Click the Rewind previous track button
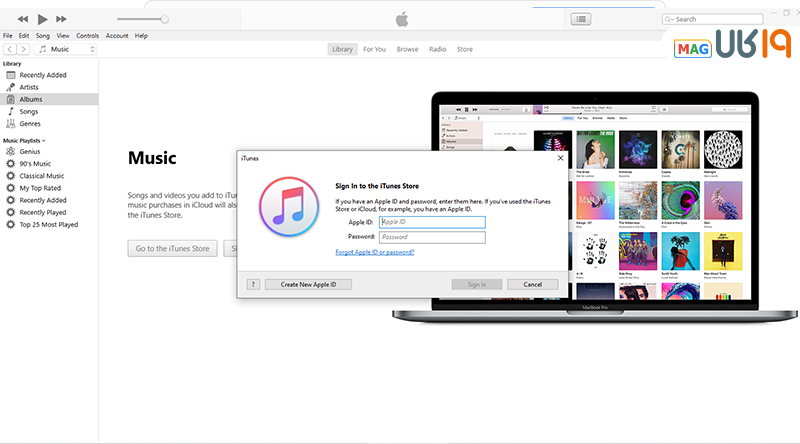This screenshot has width=800, height=444. [18, 19]
